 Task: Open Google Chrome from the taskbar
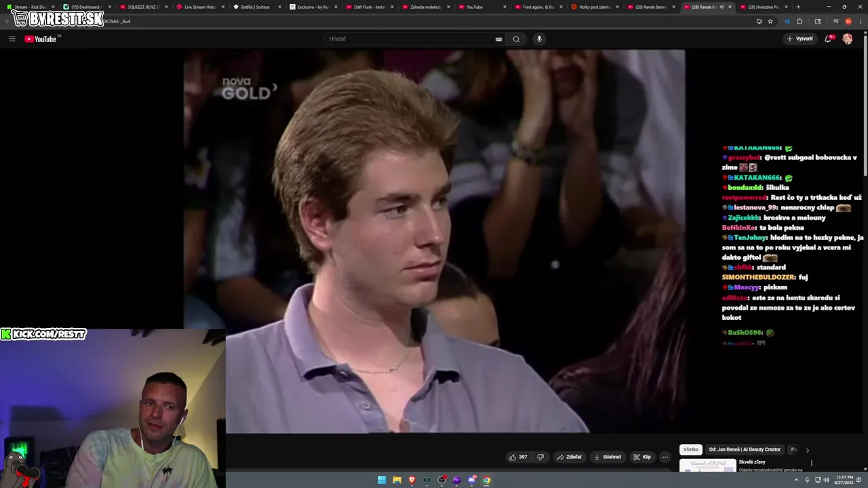[x=487, y=480]
